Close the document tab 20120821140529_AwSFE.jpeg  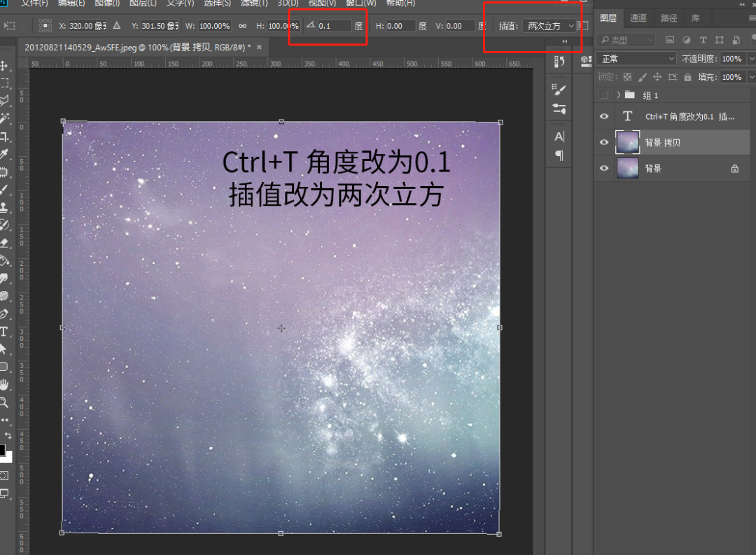[x=259, y=47]
